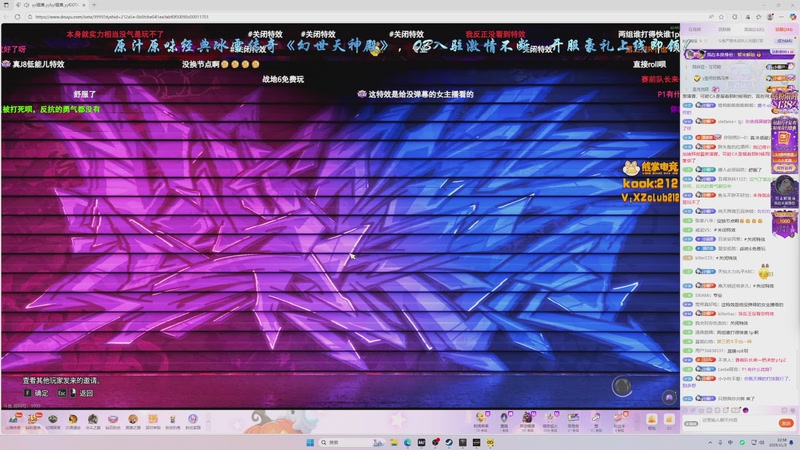Click the chat message input field
Screen dimensions: 800x450
point(738,422)
